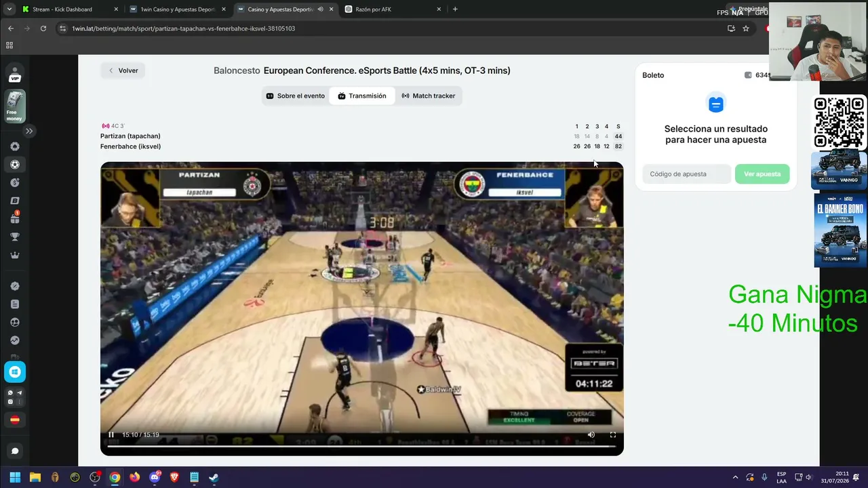Change language via the Spain flag icon
The width and height of the screenshot is (868, 488).
15,420
